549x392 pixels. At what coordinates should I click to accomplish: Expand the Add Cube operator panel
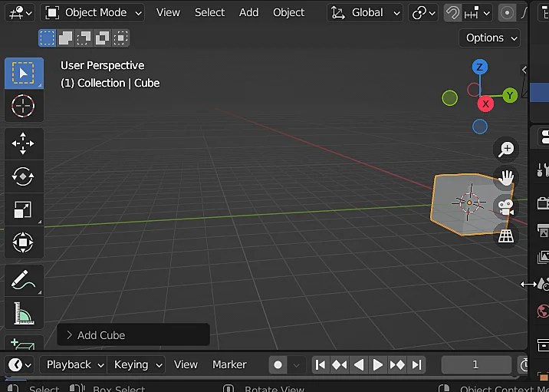tap(133, 335)
